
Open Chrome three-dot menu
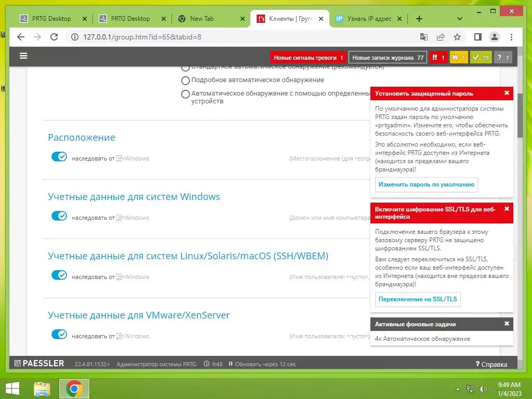click(x=511, y=37)
